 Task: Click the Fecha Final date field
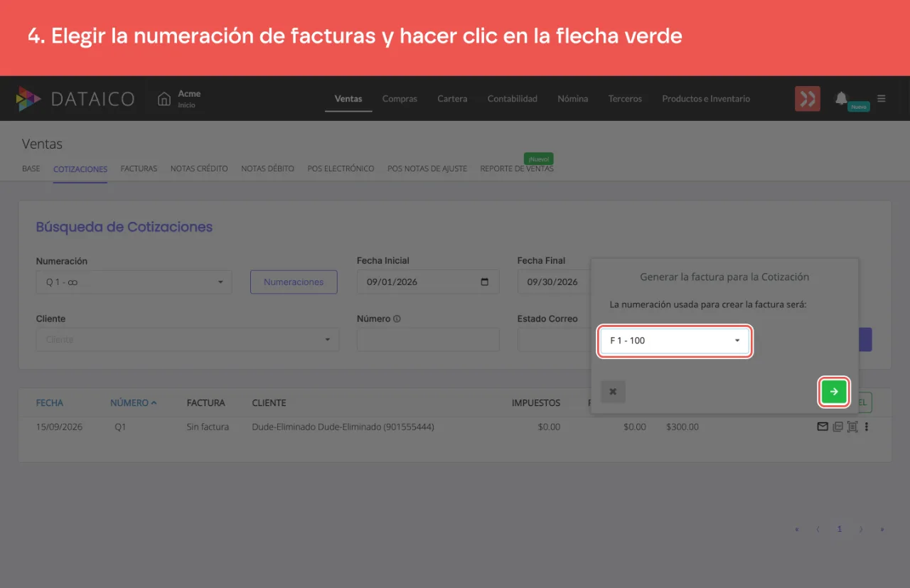(554, 282)
